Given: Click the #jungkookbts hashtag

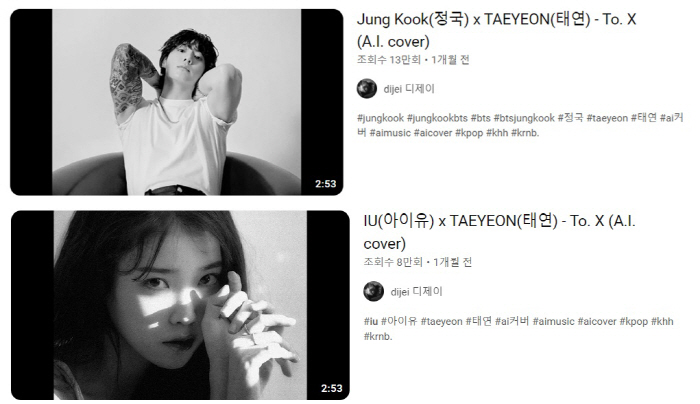Looking at the screenshot, I should pos(437,118).
